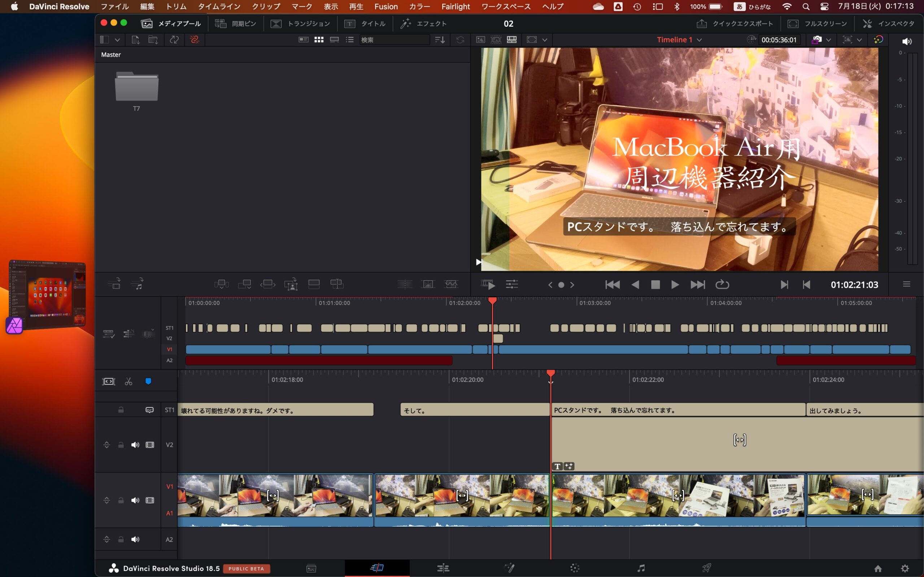Click the Smart Insert edit icon
This screenshot has height=577, width=924.
[221, 284]
